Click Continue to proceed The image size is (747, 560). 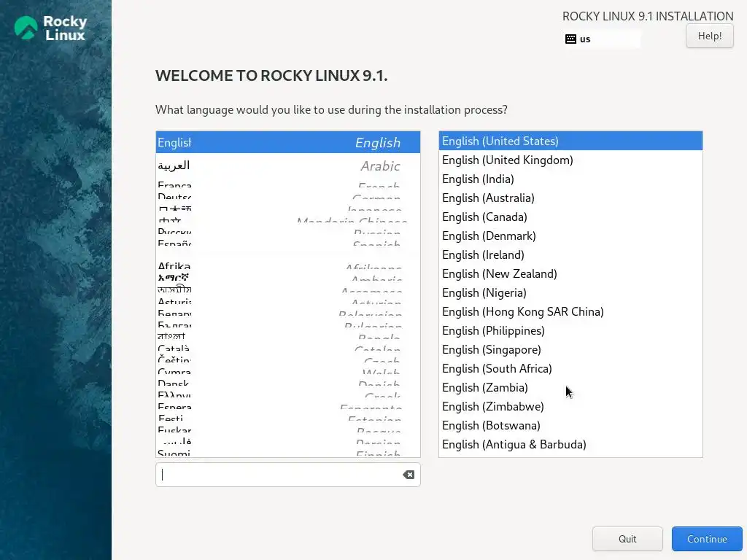(706, 539)
